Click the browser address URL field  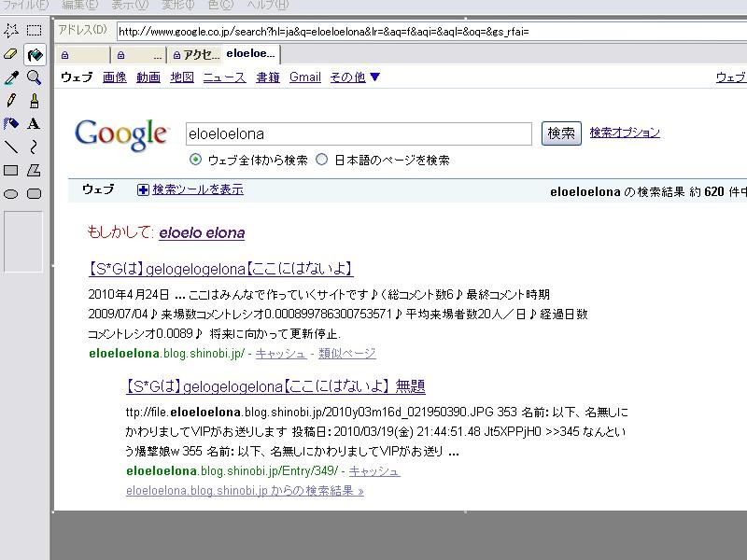pos(431,32)
